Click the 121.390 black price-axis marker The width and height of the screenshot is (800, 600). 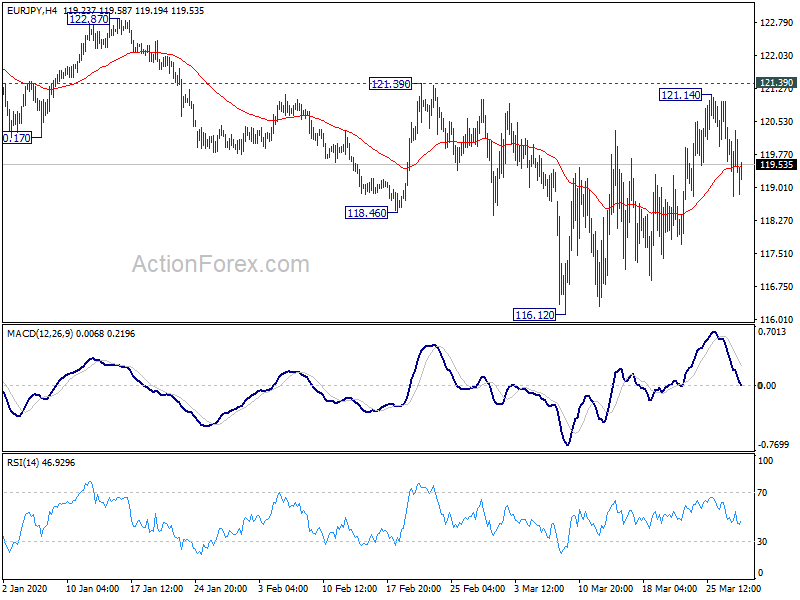click(x=776, y=83)
